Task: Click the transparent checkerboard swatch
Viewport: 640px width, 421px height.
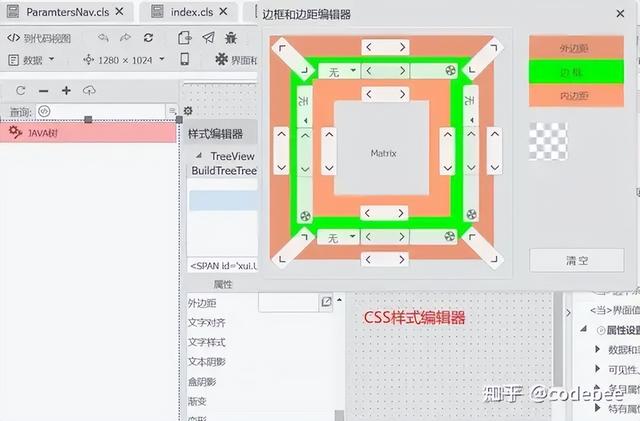Action: coord(548,141)
